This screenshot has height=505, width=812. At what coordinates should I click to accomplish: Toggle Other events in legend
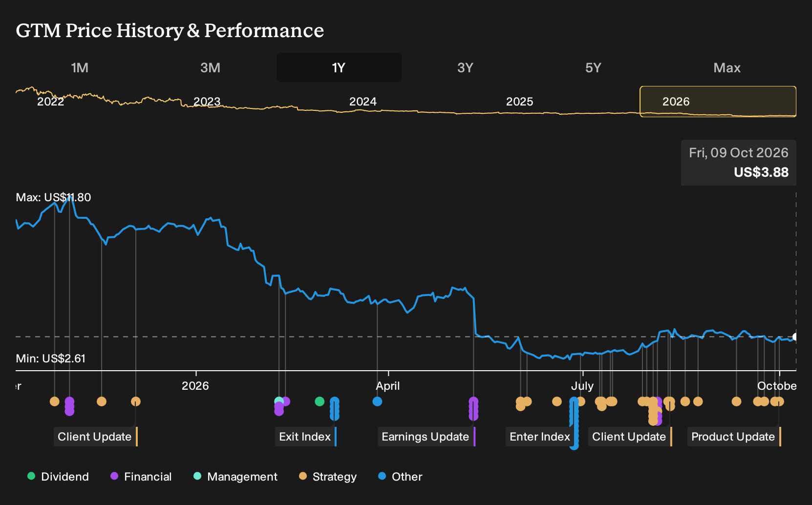[x=400, y=477]
